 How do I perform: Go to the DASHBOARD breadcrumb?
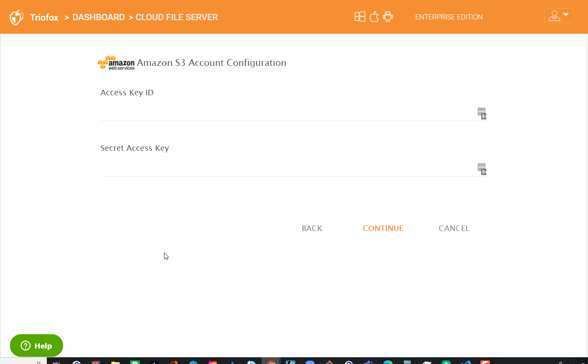(x=98, y=17)
